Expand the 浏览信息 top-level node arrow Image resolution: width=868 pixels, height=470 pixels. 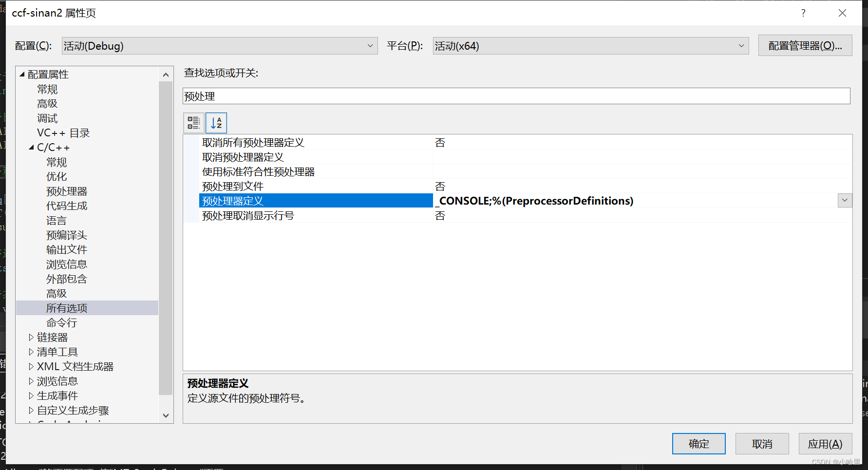point(31,381)
